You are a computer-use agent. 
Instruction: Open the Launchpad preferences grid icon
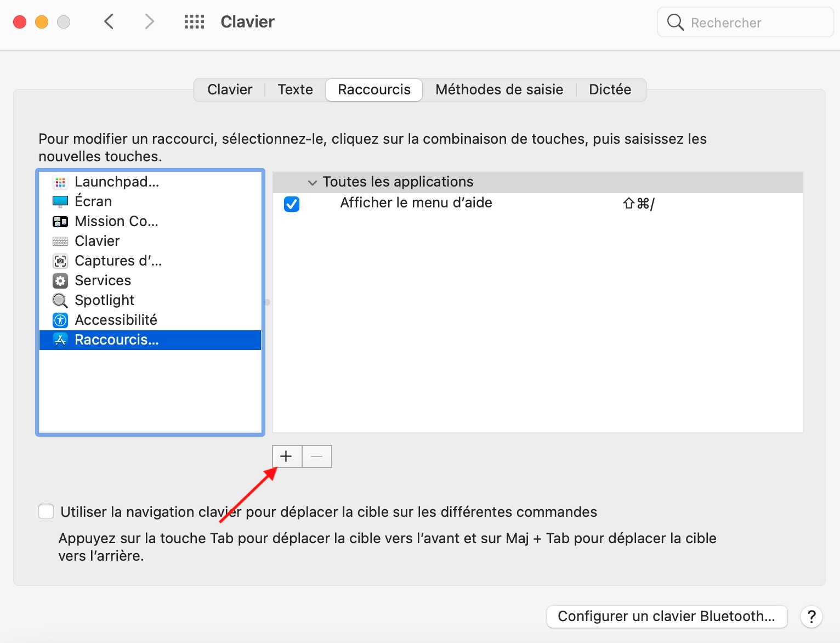click(x=194, y=21)
